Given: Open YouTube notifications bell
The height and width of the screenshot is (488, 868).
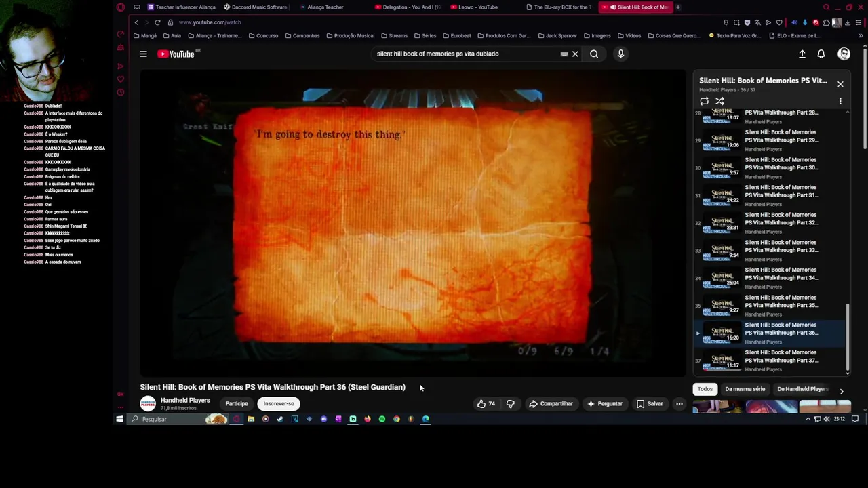Looking at the screenshot, I should pyautogui.click(x=821, y=54).
